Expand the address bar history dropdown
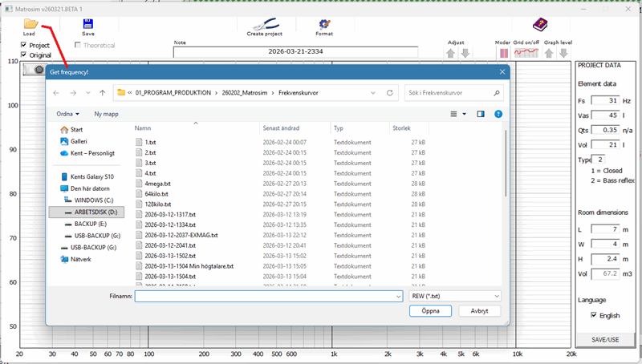642x364 pixels. 373,93
